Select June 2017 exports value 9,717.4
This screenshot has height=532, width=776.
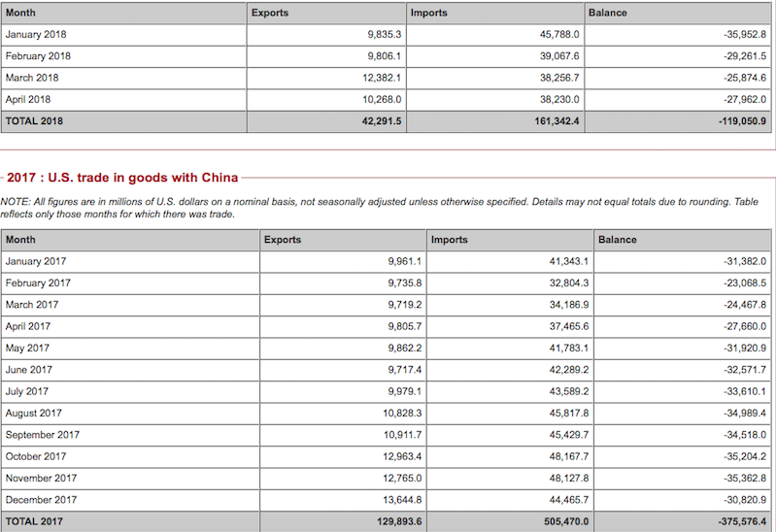405,370
